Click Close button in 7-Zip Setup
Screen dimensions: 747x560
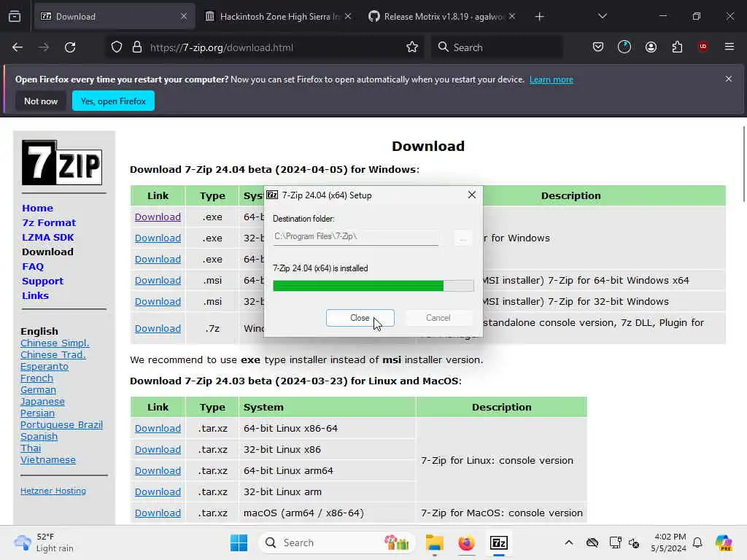pyautogui.click(x=360, y=318)
